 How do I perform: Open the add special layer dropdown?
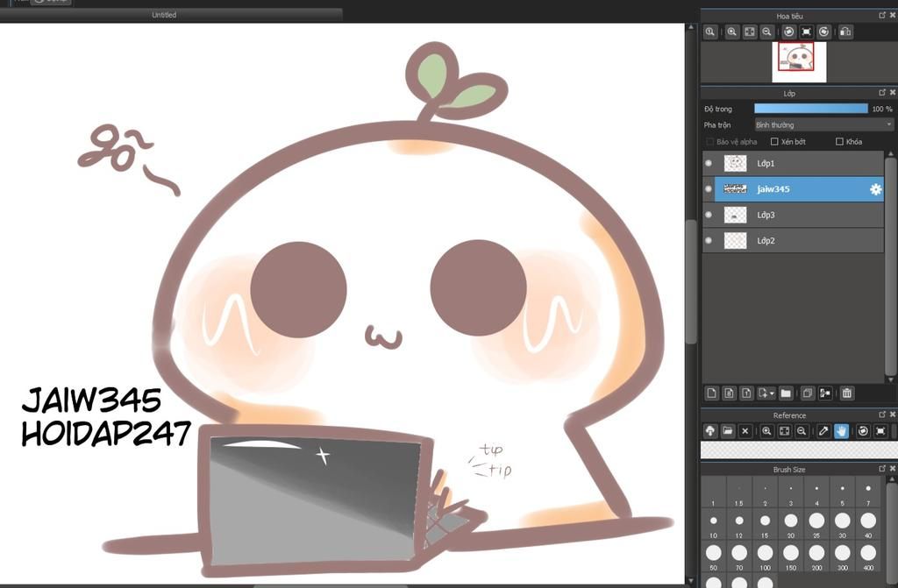click(766, 393)
